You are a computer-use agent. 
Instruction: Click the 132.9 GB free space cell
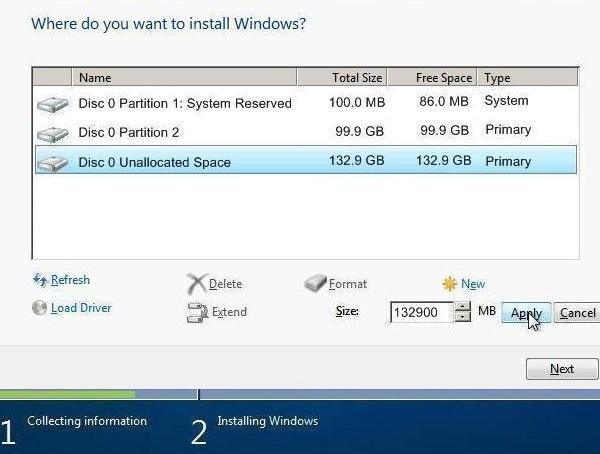click(x=443, y=160)
